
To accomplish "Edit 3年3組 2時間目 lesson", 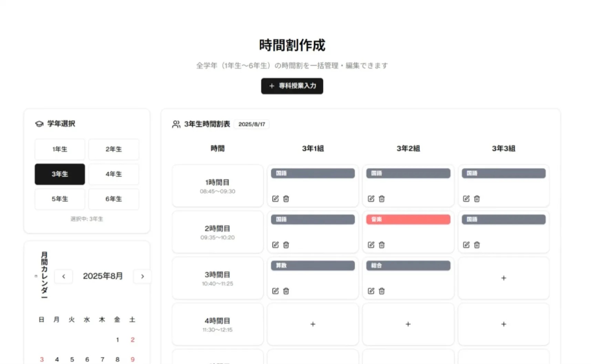I will (466, 245).
